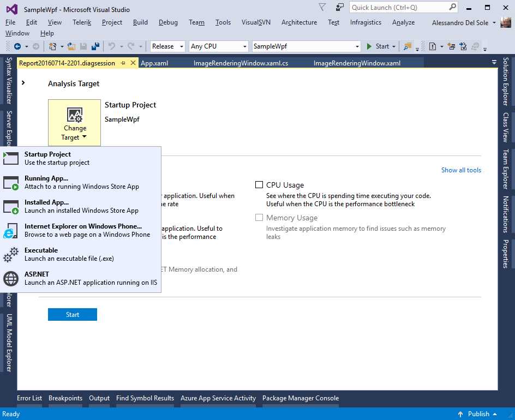Open the Debug menu

point(168,22)
